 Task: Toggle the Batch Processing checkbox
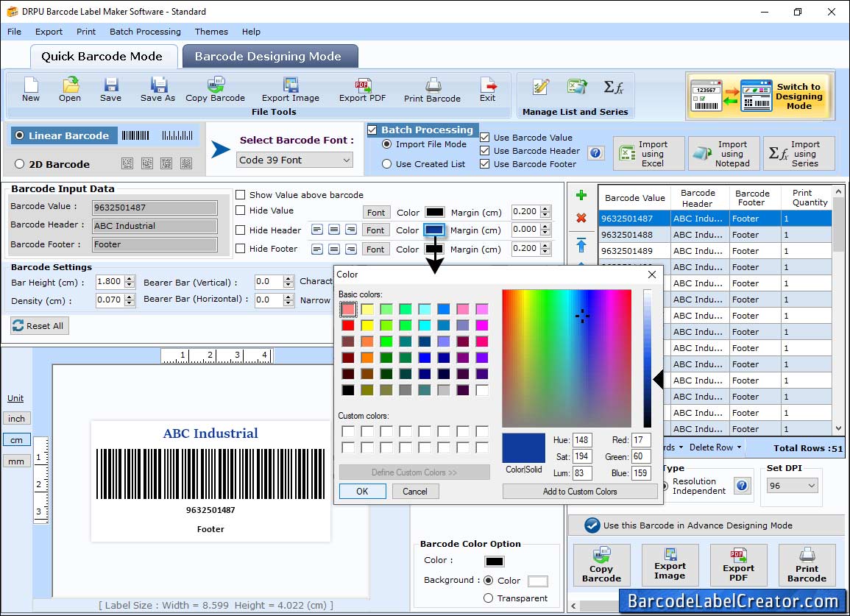point(372,130)
